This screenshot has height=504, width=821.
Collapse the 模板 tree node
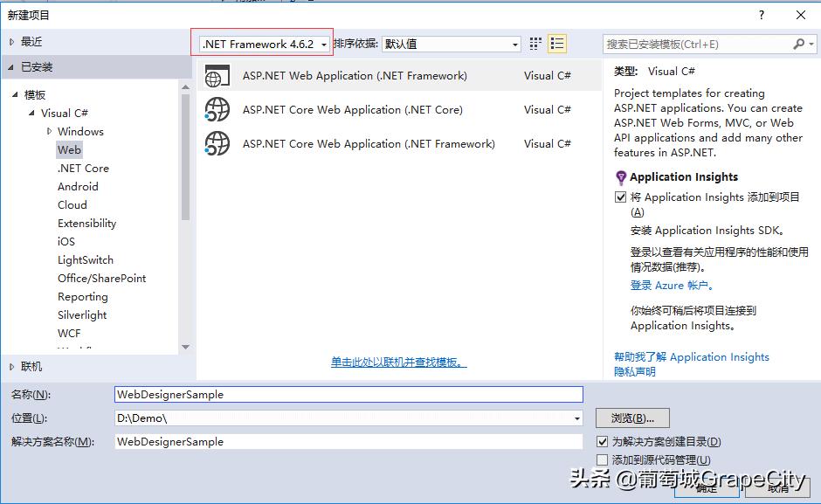(x=15, y=95)
